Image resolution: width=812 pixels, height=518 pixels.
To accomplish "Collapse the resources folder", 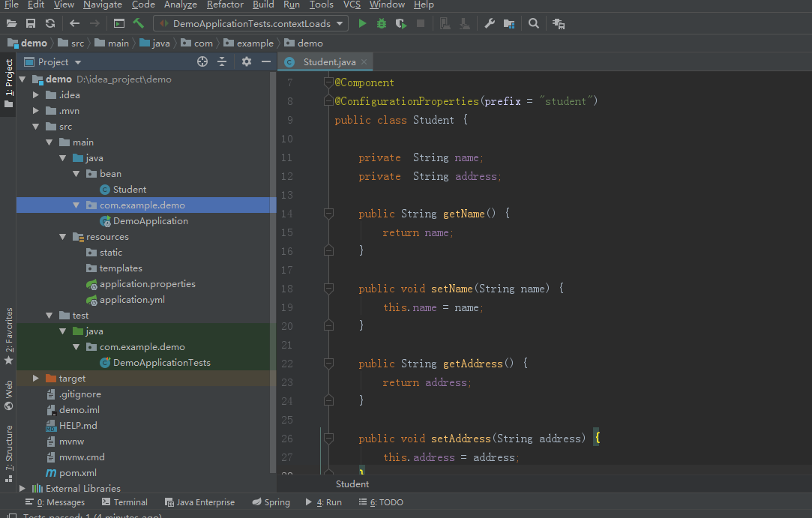I will click(63, 237).
